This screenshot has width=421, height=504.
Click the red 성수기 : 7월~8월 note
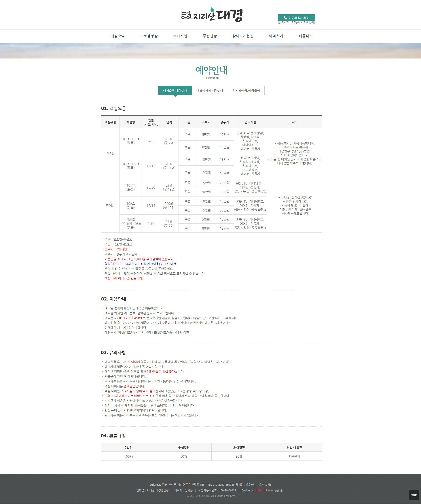tap(116, 249)
